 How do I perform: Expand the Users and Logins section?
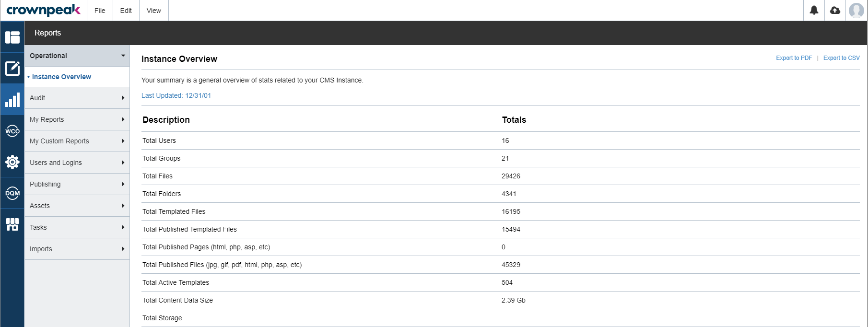[x=77, y=163]
